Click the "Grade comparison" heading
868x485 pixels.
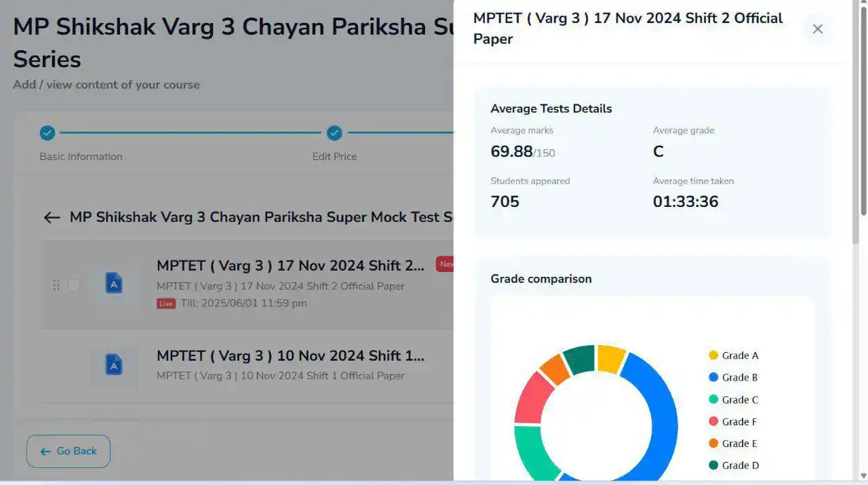[x=541, y=279]
